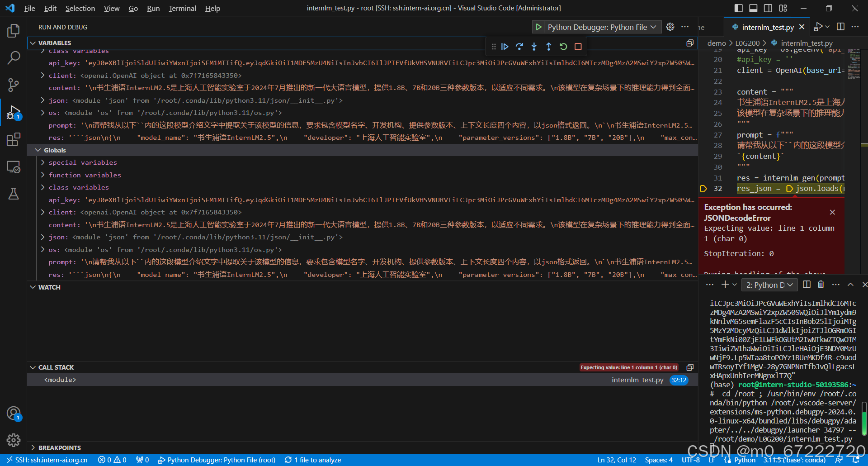Copy call stack icon in Call Stack header
Screen dimensions: 868x466
click(x=690, y=367)
